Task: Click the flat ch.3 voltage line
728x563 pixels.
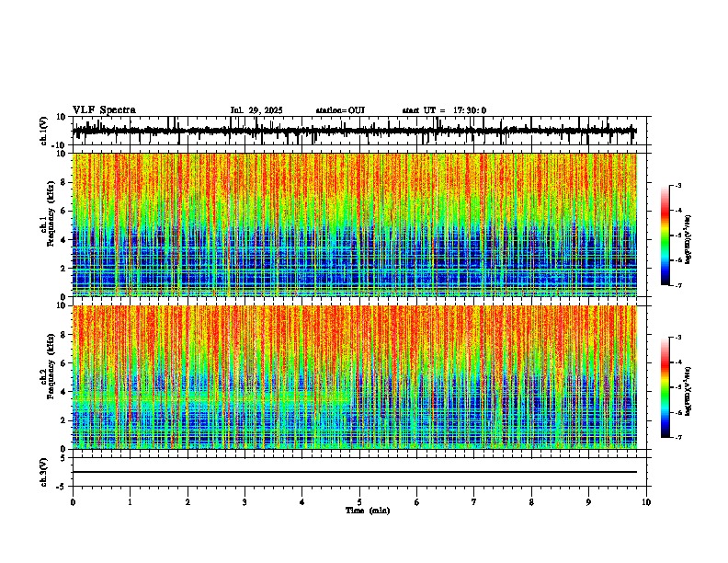Action: pyautogui.click(x=355, y=472)
